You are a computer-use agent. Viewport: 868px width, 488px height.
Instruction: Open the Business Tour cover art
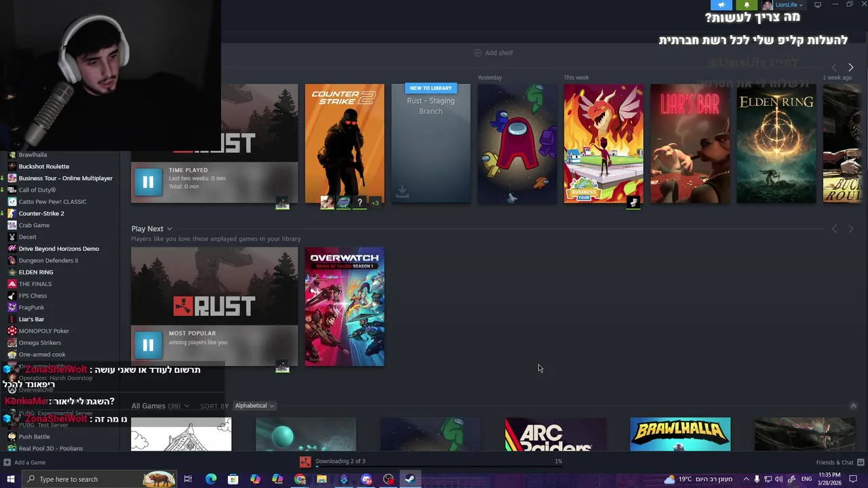[x=604, y=143]
